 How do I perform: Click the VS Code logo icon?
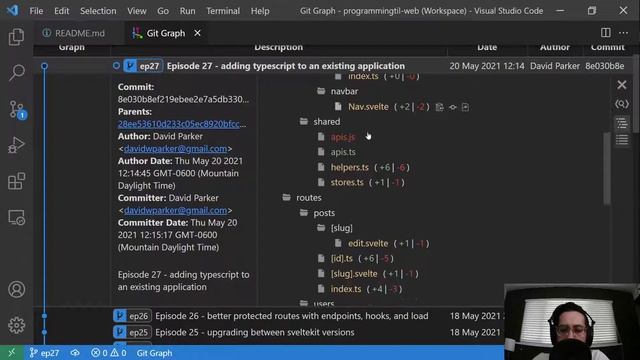pos(12,10)
